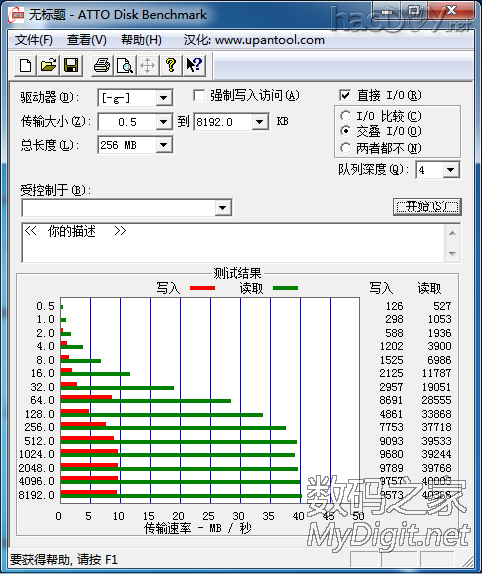Expand the 队列深度 dropdown
The width and height of the screenshot is (482, 574).
coord(451,170)
